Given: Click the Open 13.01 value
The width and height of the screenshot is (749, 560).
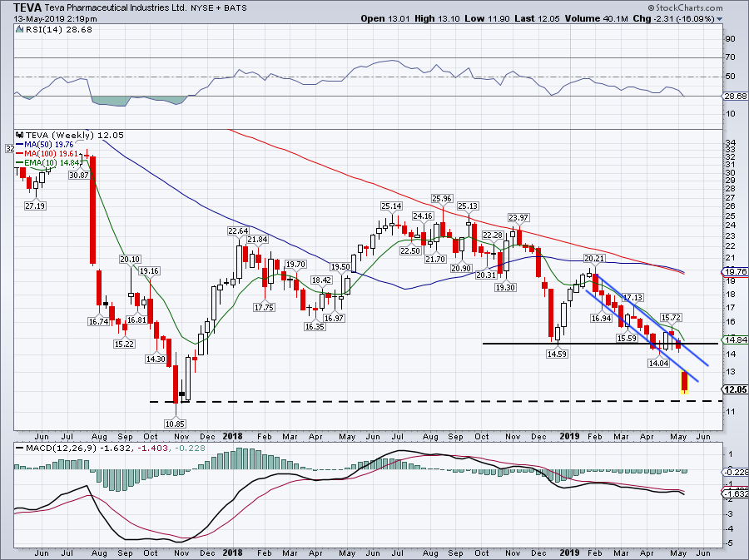Looking at the screenshot, I should coord(384,18).
